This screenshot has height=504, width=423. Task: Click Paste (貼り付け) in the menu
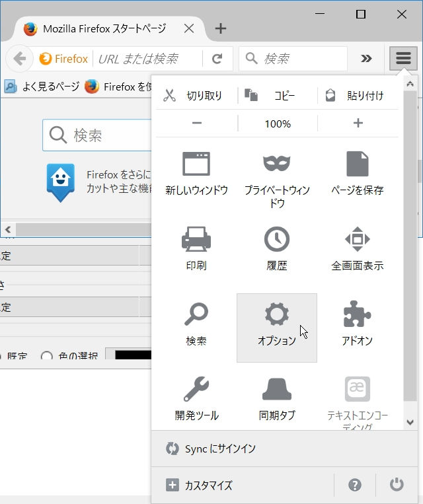358,96
